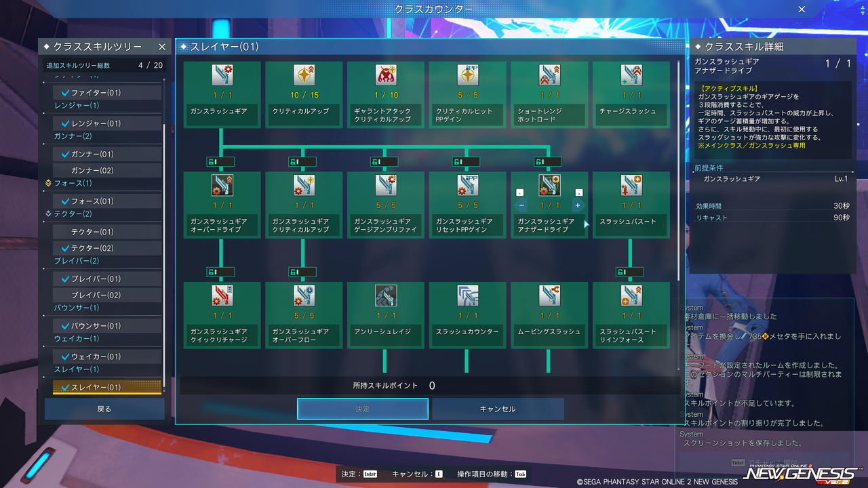Select the ガンスラッシュギア オーバーフロー skill icon
The width and height of the screenshot is (868, 488).
click(304, 296)
